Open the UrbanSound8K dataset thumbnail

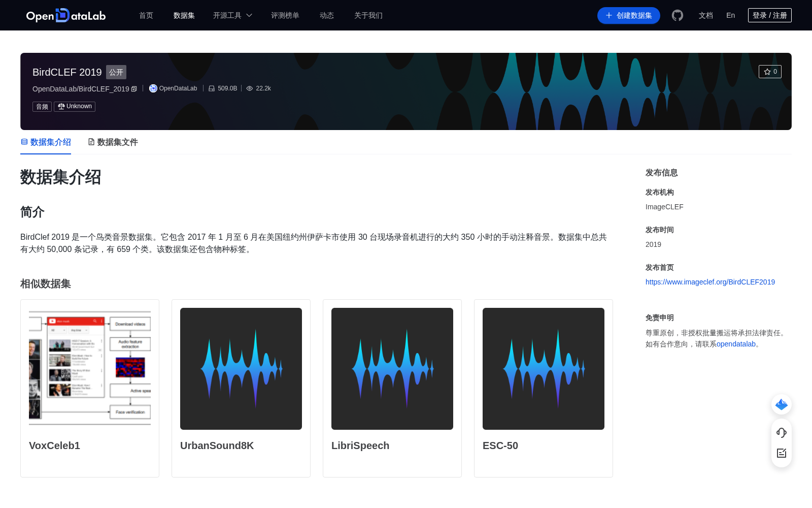[241, 369]
